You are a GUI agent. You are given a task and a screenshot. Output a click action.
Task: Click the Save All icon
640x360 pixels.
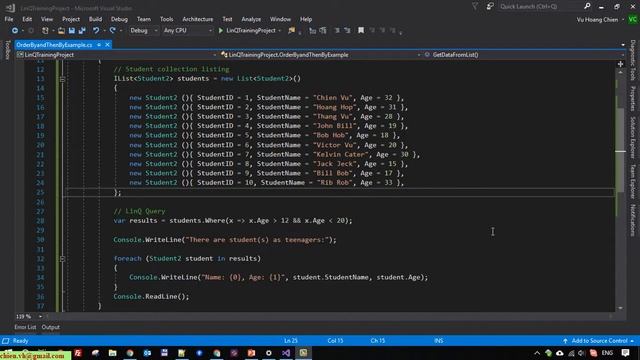[x=82, y=31]
